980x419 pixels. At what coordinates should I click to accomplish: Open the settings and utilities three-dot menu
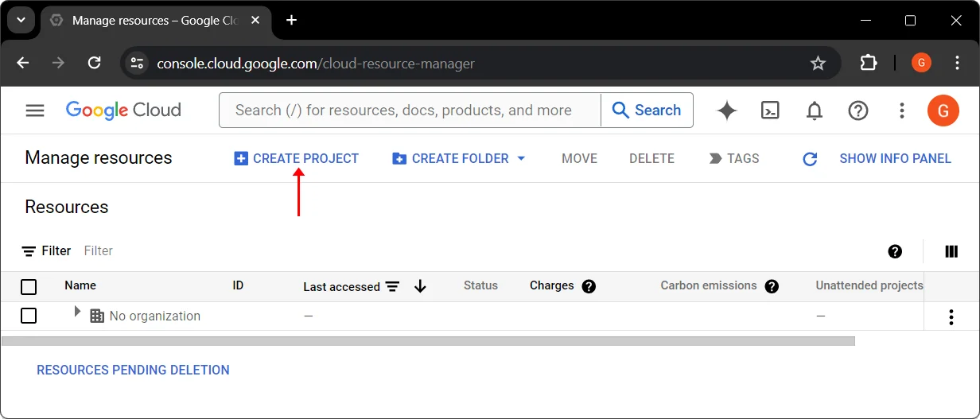tap(902, 111)
